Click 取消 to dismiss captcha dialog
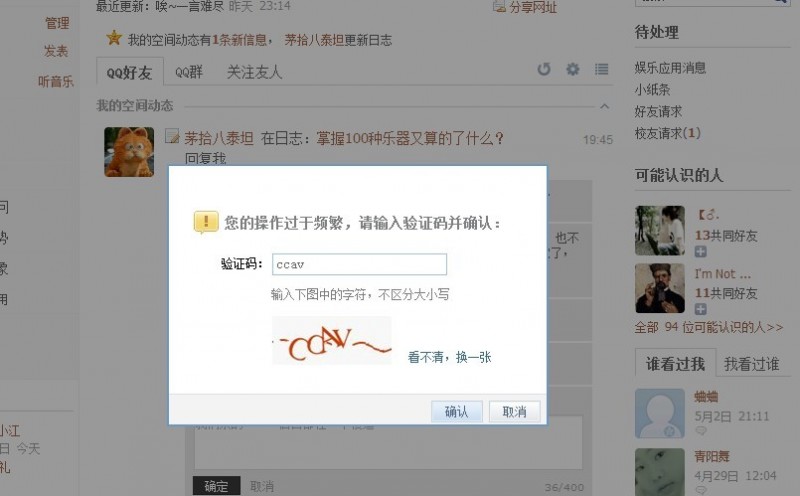Image resolution: width=800 pixels, height=496 pixels. pos(514,411)
